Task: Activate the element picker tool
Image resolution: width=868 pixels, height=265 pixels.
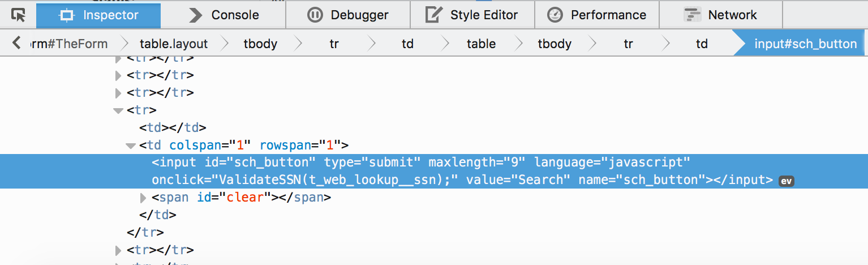Action: click(x=18, y=15)
